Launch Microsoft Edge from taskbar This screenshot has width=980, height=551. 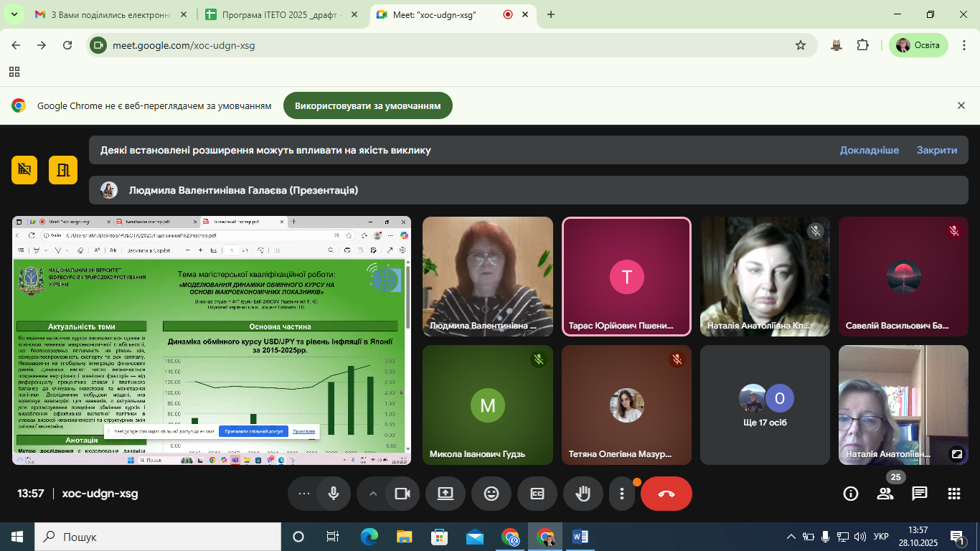point(369,537)
